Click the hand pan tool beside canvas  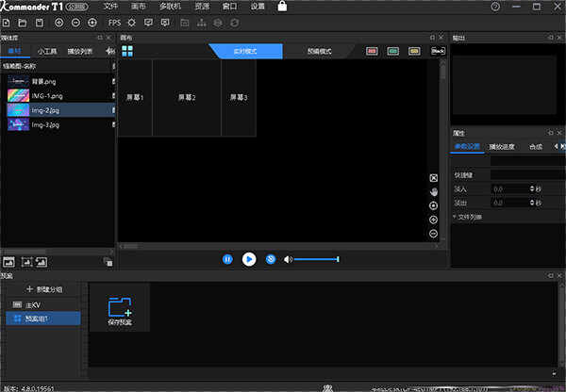tap(433, 191)
